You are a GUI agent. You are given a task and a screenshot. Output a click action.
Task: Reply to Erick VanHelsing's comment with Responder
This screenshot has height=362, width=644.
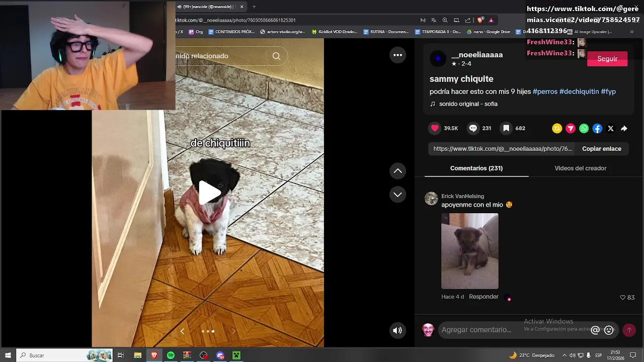click(x=484, y=297)
